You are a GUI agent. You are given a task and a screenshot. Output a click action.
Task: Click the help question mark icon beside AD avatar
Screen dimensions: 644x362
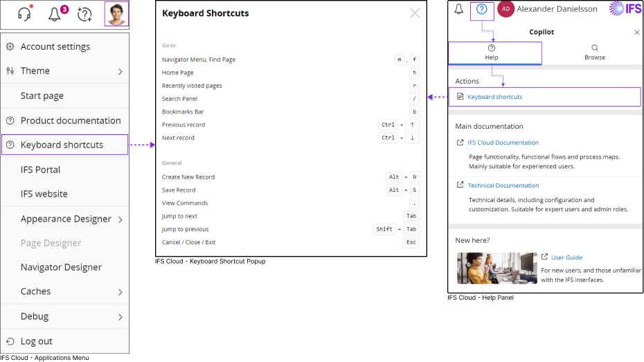coord(482,9)
